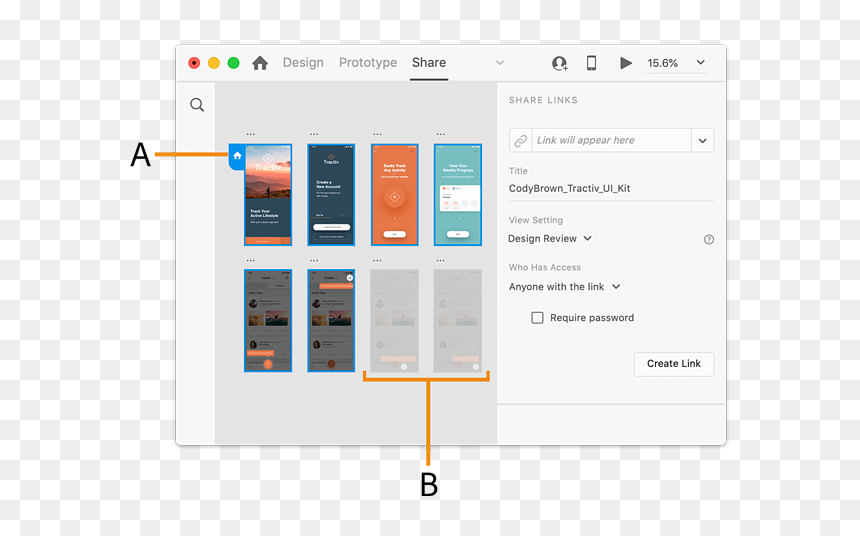Image resolution: width=860 pixels, height=536 pixels.
Task: Click artboard name dots above sunset artboard
Action: click(251, 134)
